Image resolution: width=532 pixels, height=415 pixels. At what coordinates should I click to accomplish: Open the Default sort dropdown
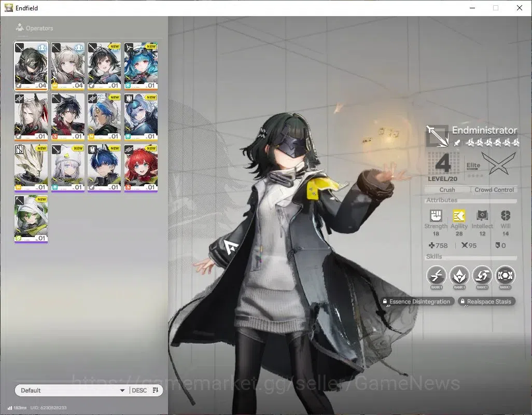click(x=72, y=390)
